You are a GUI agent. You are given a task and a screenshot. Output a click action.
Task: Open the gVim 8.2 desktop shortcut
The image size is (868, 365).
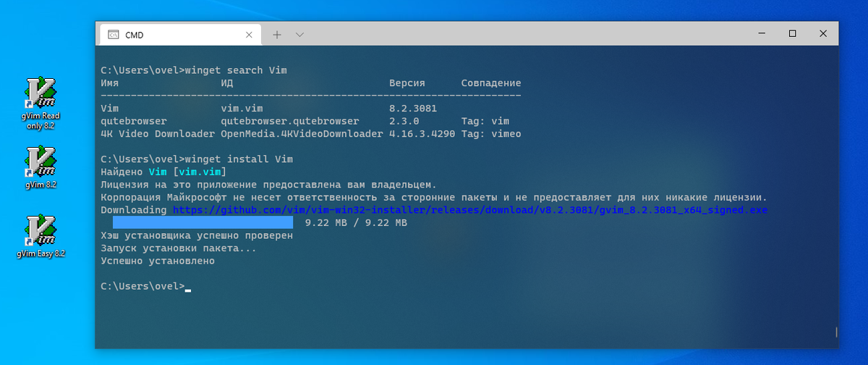(41, 168)
